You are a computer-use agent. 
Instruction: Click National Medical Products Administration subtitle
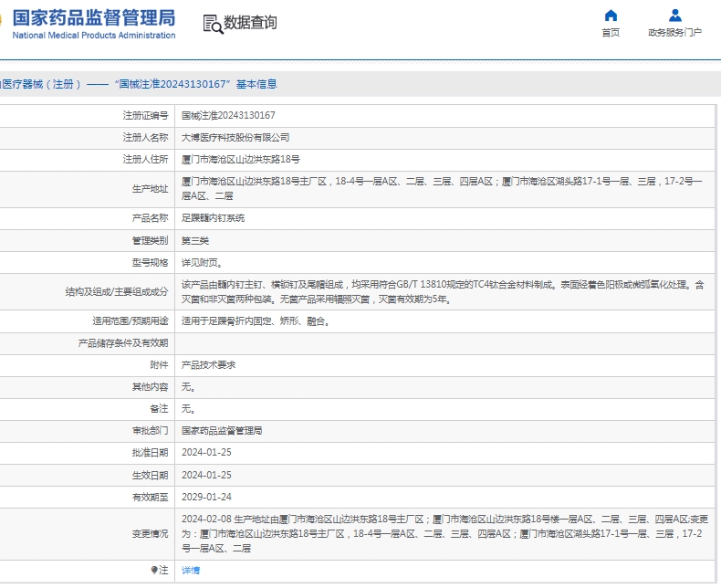(x=94, y=35)
